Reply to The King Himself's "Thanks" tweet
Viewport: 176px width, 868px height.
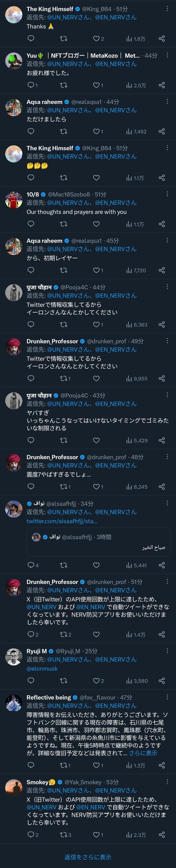click(x=31, y=38)
